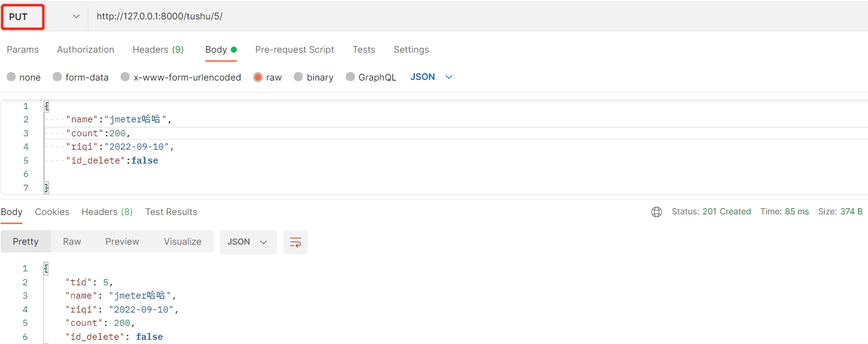Viewport: 868px width, 344px height.
Task: Open the PUT method dropdown
Action: click(x=44, y=16)
